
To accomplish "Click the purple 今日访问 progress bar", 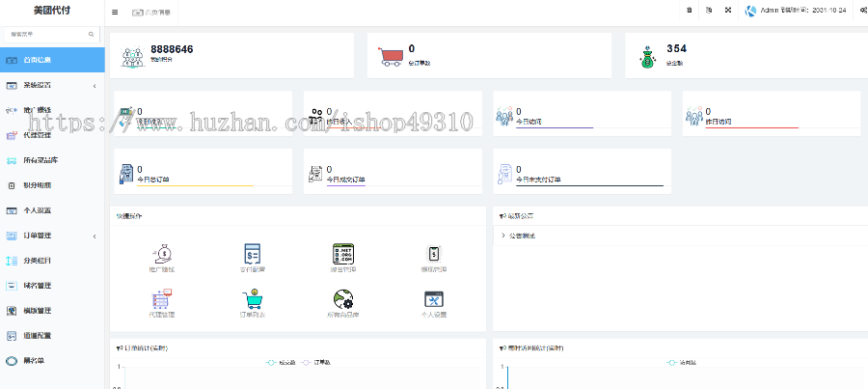I will point(555,128).
